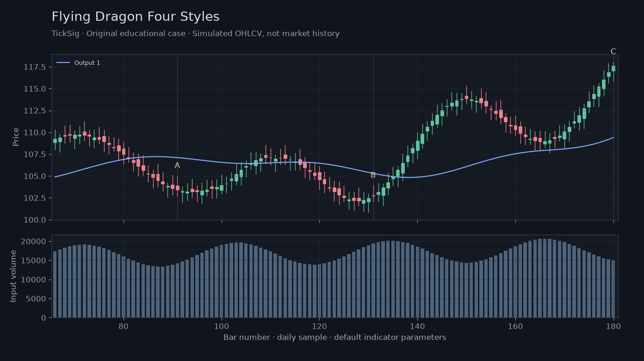Click the 'Output 1' legend label
The image size is (644, 361).
click(87, 63)
